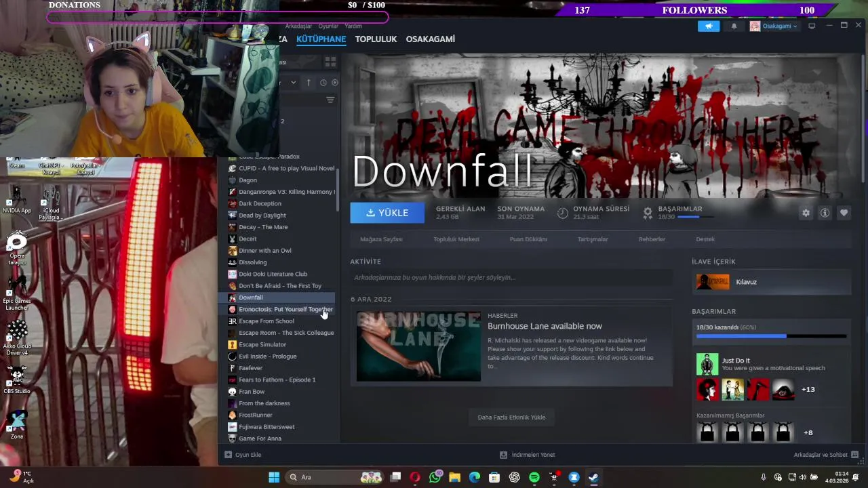868x488 pixels.
Task: Switch Steam to Big Picture mode icon
Action: pos(812,26)
